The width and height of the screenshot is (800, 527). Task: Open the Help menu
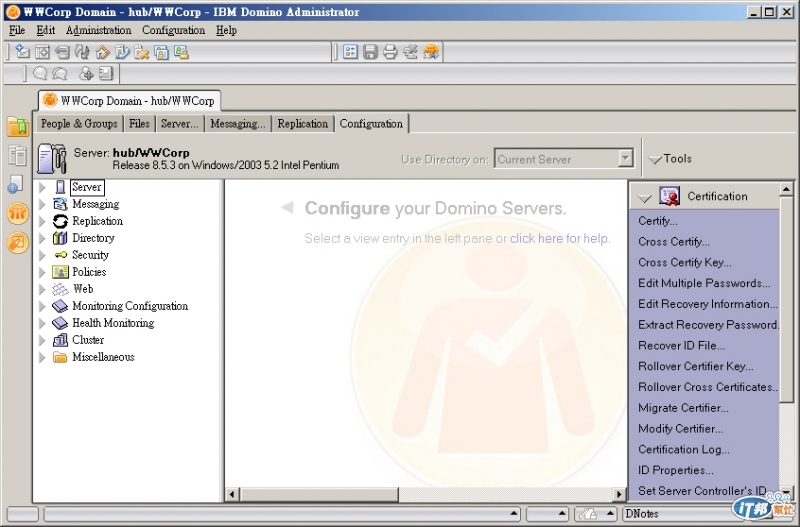[x=226, y=30]
